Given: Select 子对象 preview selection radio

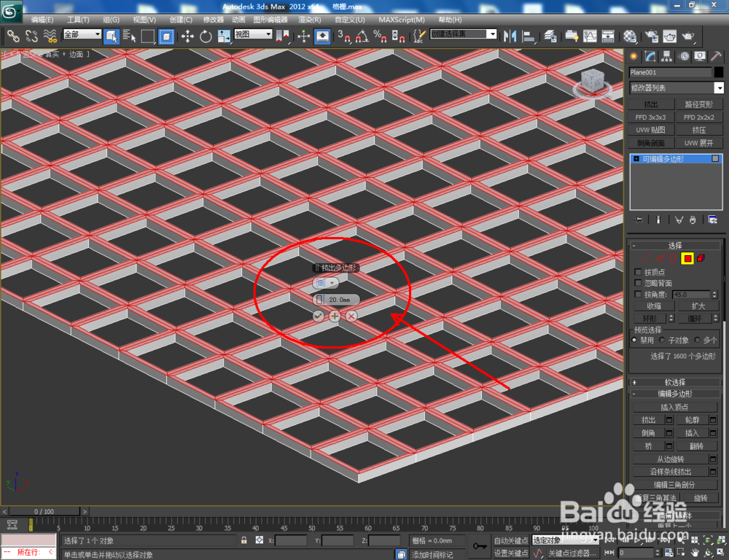Looking at the screenshot, I should 662,340.
